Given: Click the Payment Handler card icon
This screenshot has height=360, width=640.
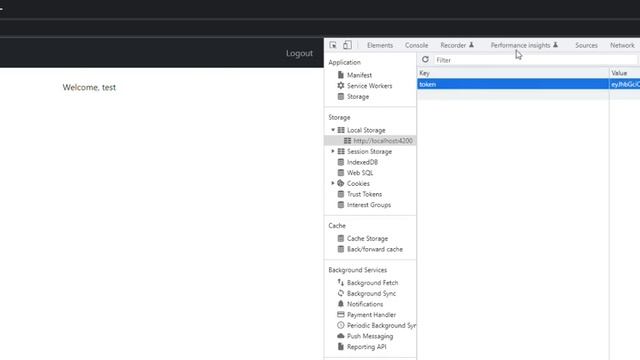Looking at the screenshot, I should (341, 314).
